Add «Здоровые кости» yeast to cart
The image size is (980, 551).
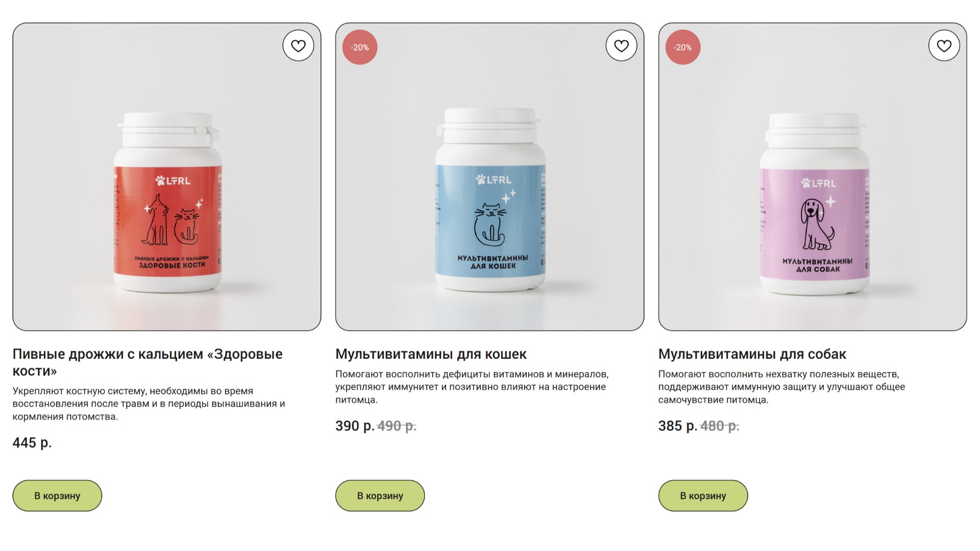pyautogui.click(x=57, y=495)
